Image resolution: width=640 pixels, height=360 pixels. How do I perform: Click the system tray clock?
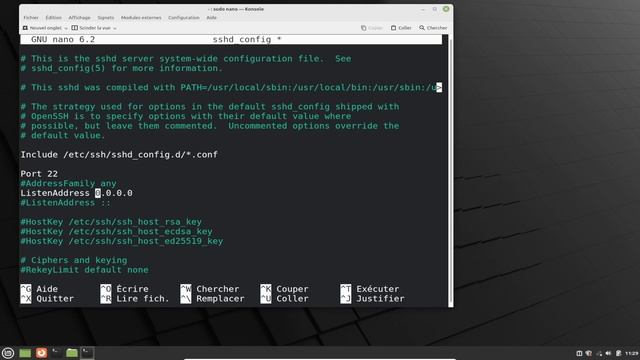coord(631,353)
